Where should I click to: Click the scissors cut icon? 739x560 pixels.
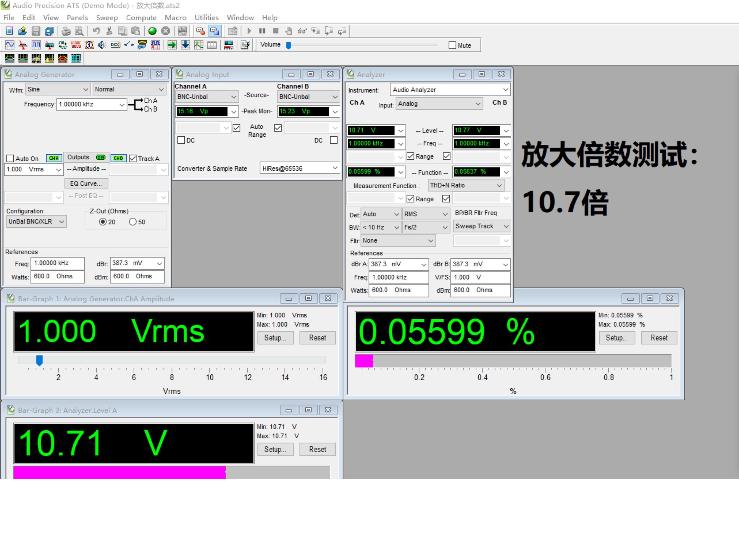click(109, 31)
